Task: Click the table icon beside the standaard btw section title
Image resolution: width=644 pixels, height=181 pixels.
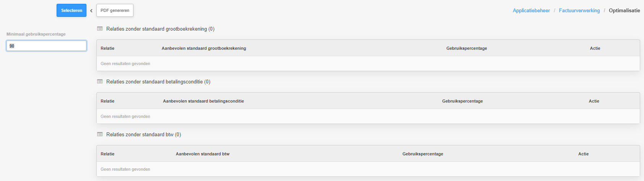Action: [x=100, y=134]
